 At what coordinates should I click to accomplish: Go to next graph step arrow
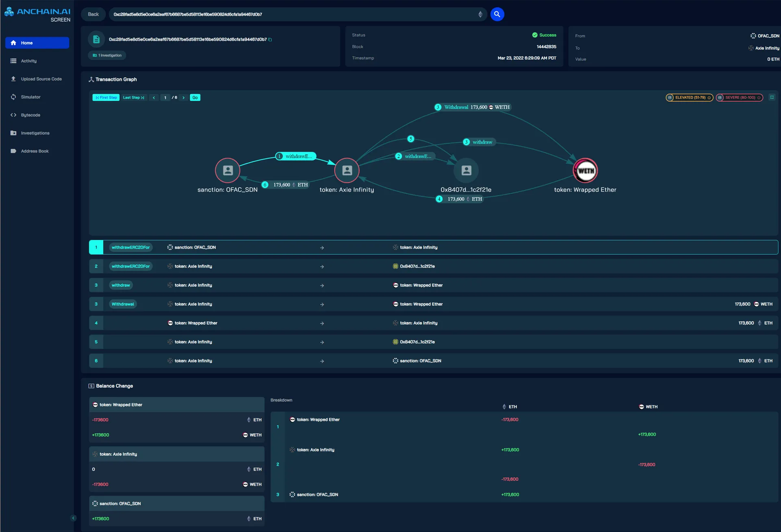tap(183, 98)
